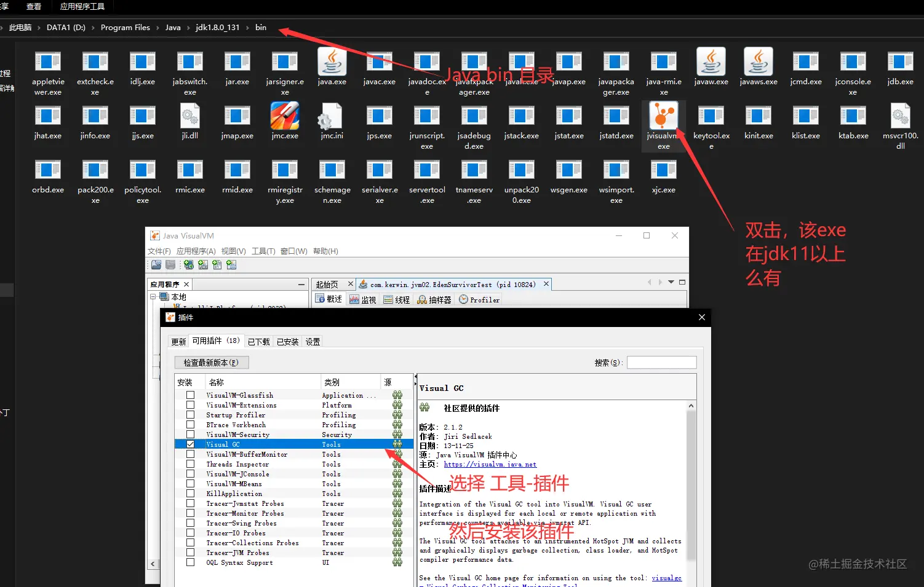Uncheck the Visual GC install checkbox
Image resolution: width=924 pixels, height=587 pixels.
point(191,444)
